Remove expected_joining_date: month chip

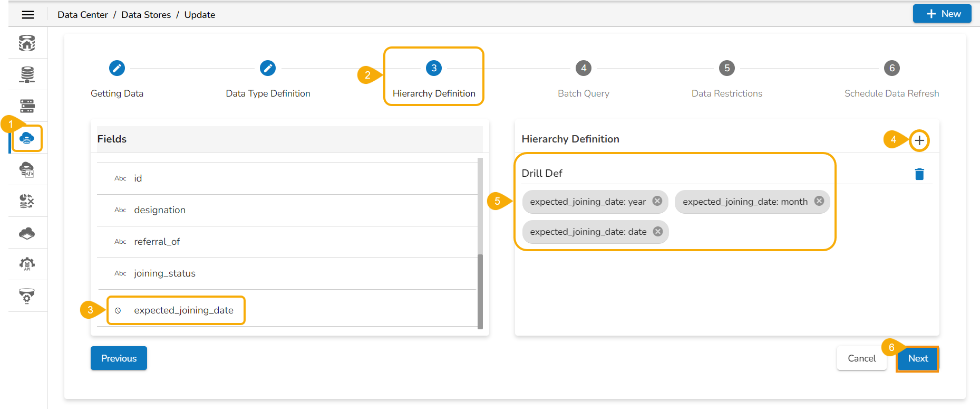[819, 201]
